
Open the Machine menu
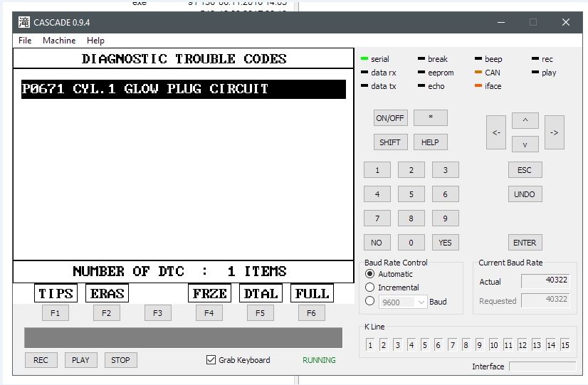pyautogui.click(x=59, y=41)
